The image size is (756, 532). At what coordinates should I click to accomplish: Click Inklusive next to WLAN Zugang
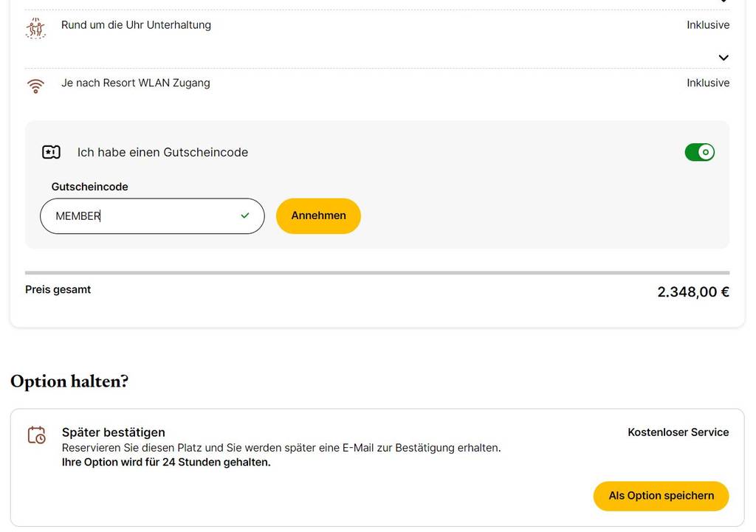(x=708, y=83)
